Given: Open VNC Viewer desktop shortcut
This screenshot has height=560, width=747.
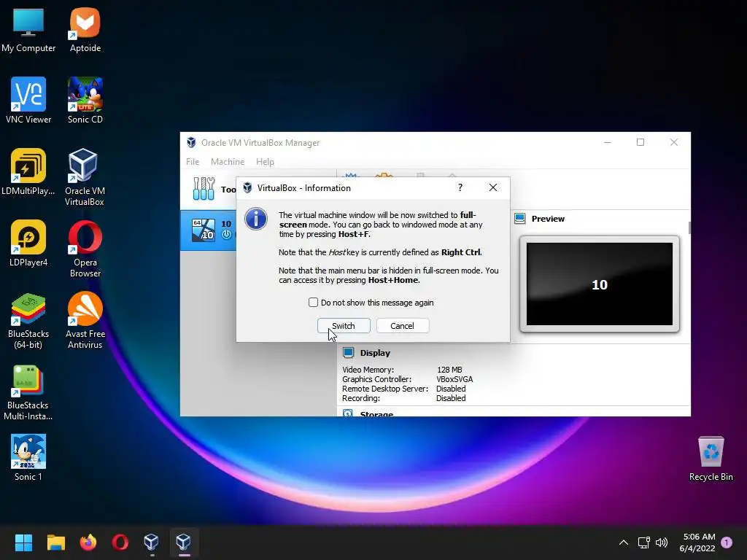Looking at the screenshot, I should [x=28, y=101].
